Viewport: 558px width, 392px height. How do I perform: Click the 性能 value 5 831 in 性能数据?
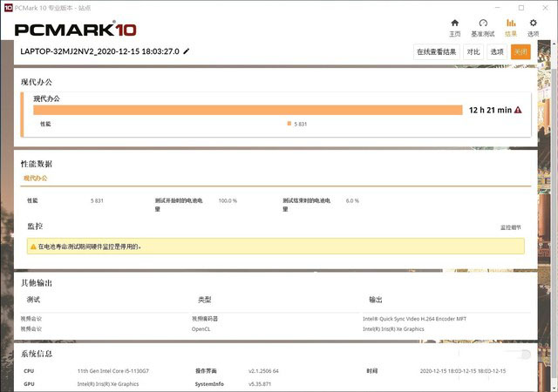97,201
